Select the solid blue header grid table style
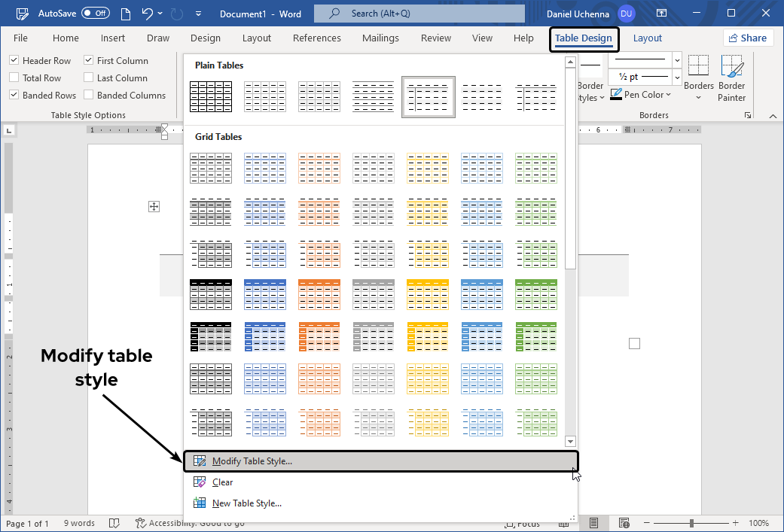 (x=265, y=294)
